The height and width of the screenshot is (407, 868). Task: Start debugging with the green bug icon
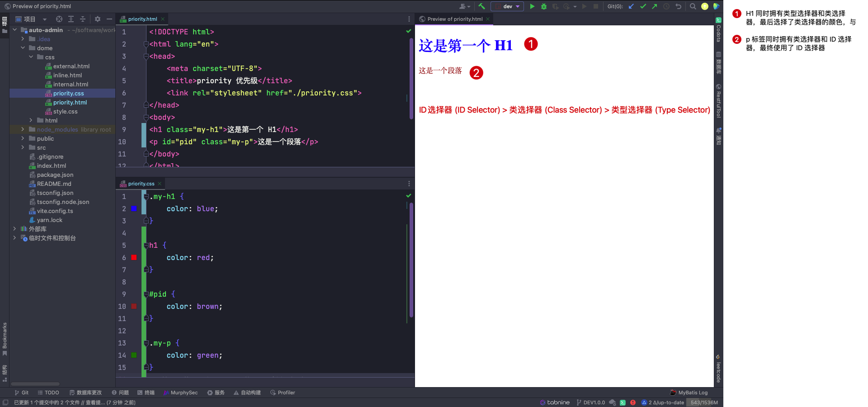(x=544, y=6)
